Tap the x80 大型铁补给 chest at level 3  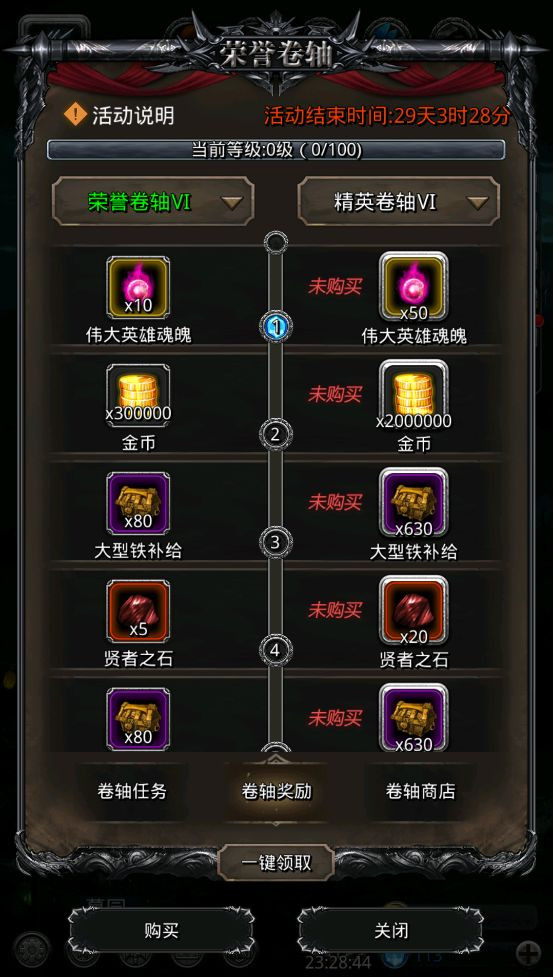click(x=138, y=503)
